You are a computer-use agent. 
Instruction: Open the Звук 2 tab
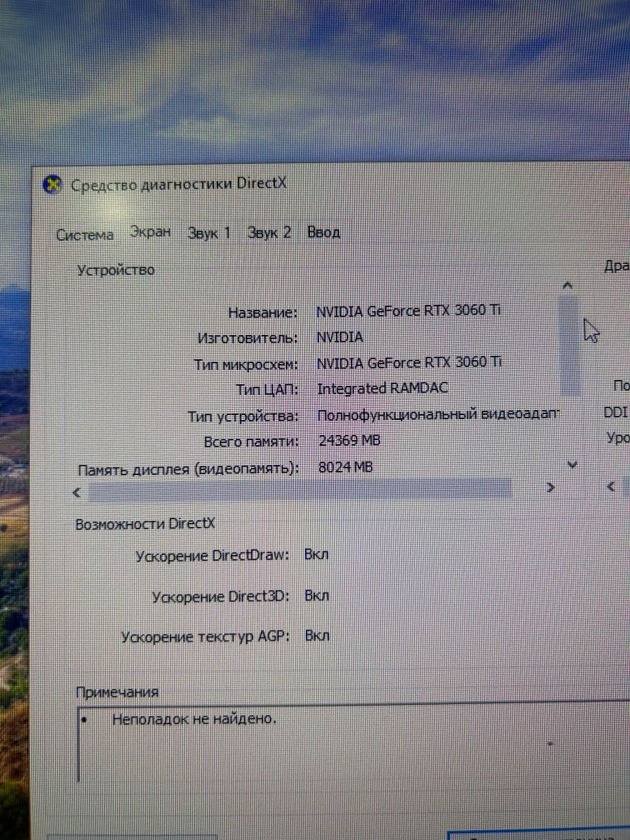(x=269, y=232)
